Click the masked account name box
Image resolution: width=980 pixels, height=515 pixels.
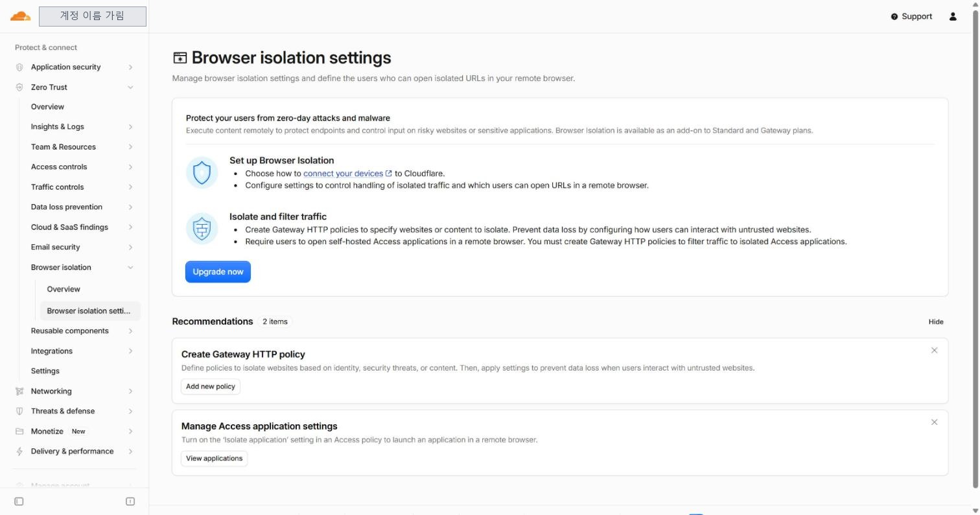(x=93, y=16)
